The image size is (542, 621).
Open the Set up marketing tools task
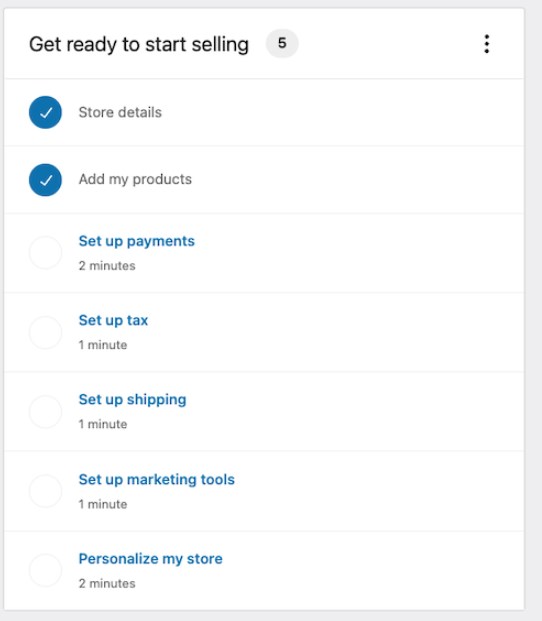tap(157, 480)
